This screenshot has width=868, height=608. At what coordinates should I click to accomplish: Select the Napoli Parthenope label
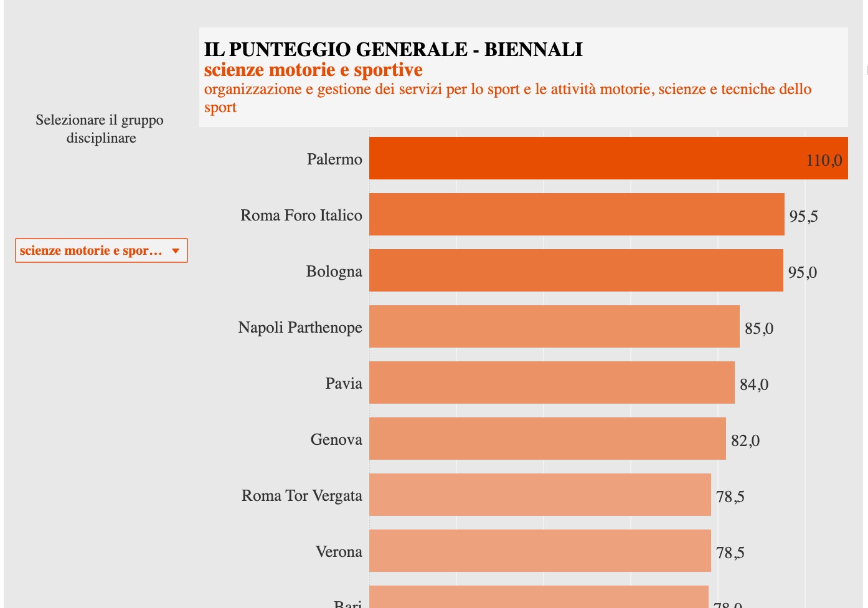click(x=300, y=328)
